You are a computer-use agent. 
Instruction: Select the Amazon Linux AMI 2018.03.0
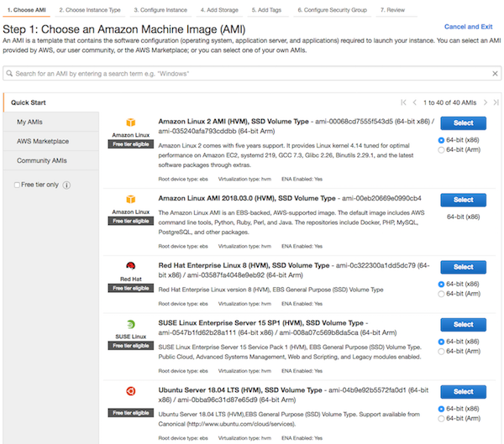(463, 200)
